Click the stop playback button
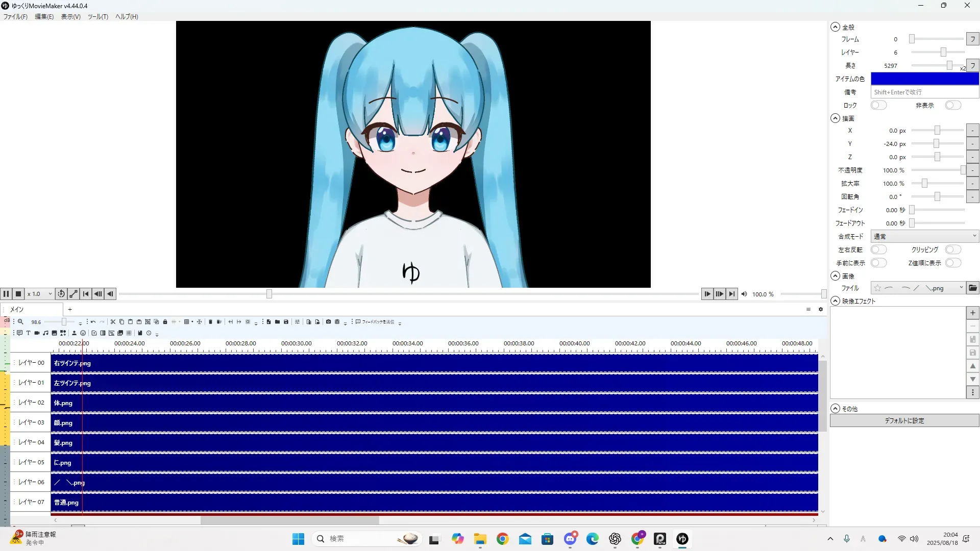Viewport: 980px width, 551px height. point(18,294)
